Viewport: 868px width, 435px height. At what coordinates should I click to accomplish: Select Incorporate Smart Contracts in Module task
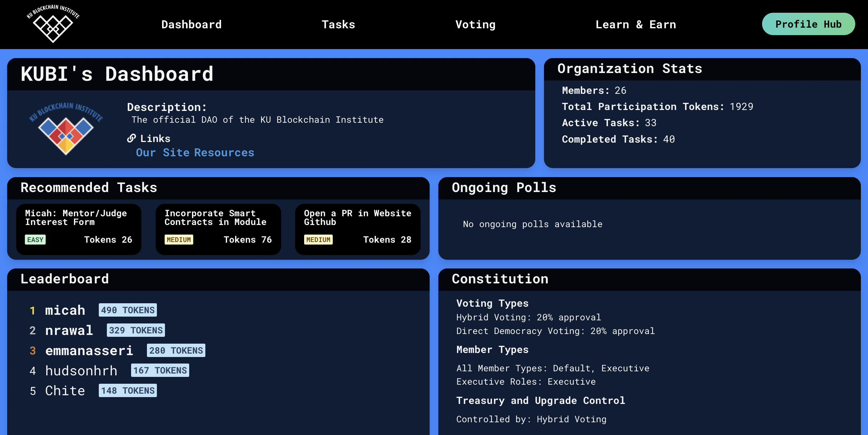[x=218, y=229]
